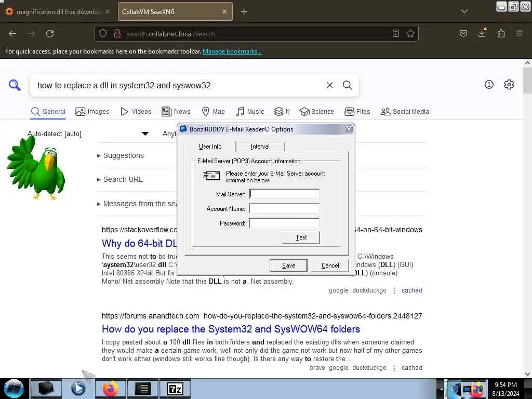This screenshot has width=532, height=399.
Task: Select the Videos search category
Action: (x=136, y=112)
